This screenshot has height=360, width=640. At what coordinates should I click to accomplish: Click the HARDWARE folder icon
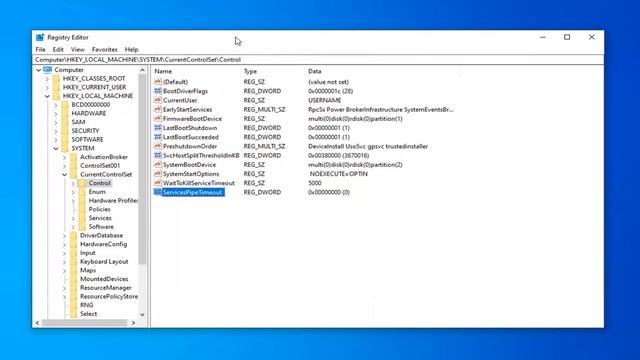(x=65, y=113)
